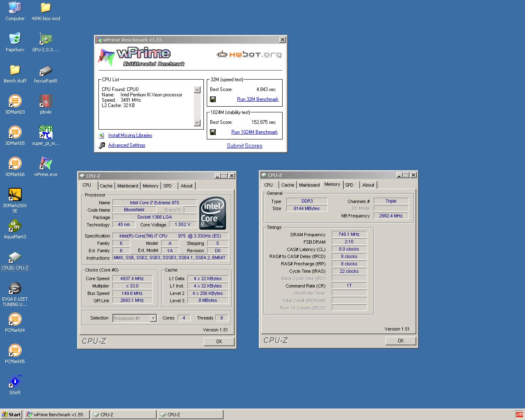Viewport: 525px width, 420px height.
Task: Switch to the Cache tab in the left CPU-Z window
Action: click(x=106, y=186)
